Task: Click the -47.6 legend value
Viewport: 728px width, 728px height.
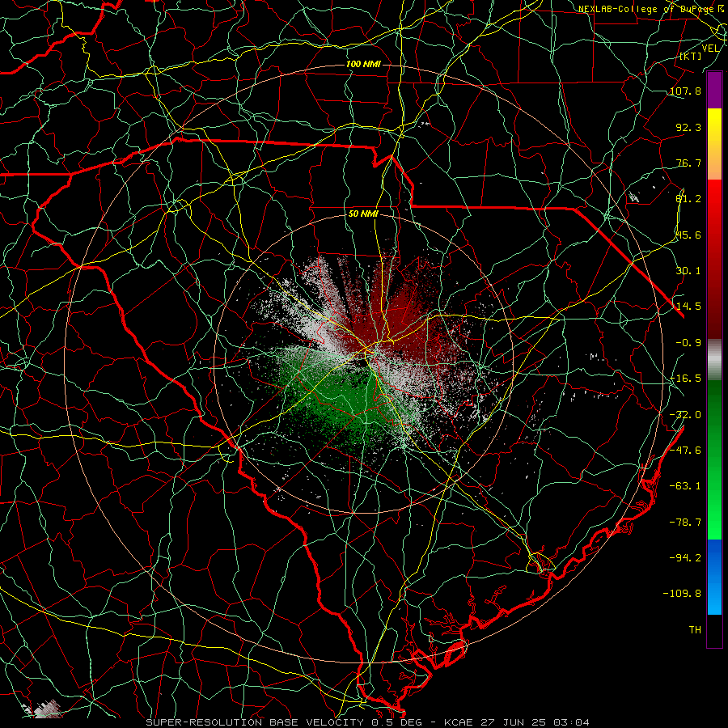Action: coord(685,451)
